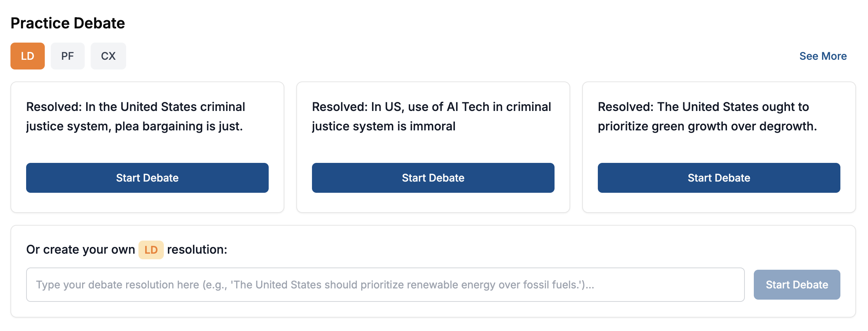Viewport: 868px width, 331px height.
Task: Click the Practice Debate heading
Action: (68, 23)
